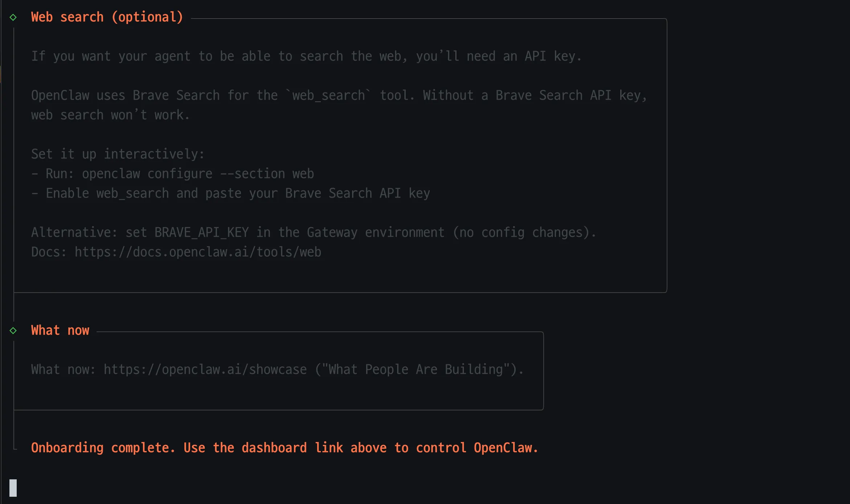Click the BRAVE_API_KEY variable name

pyautogui.click(x=201, y=232)
